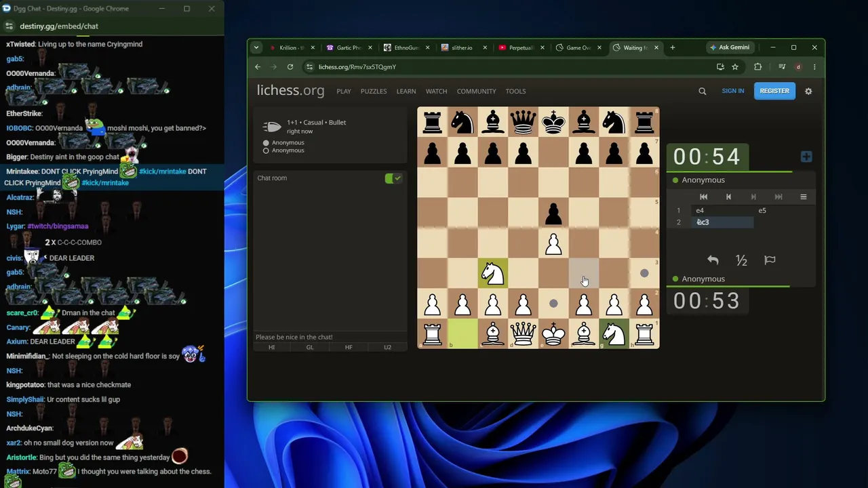Image resolution: width=868 pixels, height=488 pixels.
Task: Open lichess settings gear icon
Action: pos(808,91)
